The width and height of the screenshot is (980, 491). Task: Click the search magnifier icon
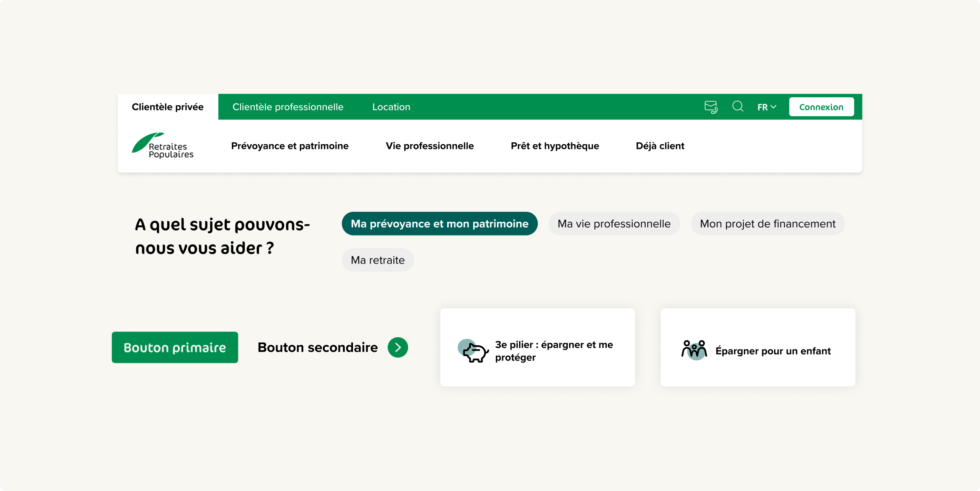(x=738, y=106)
